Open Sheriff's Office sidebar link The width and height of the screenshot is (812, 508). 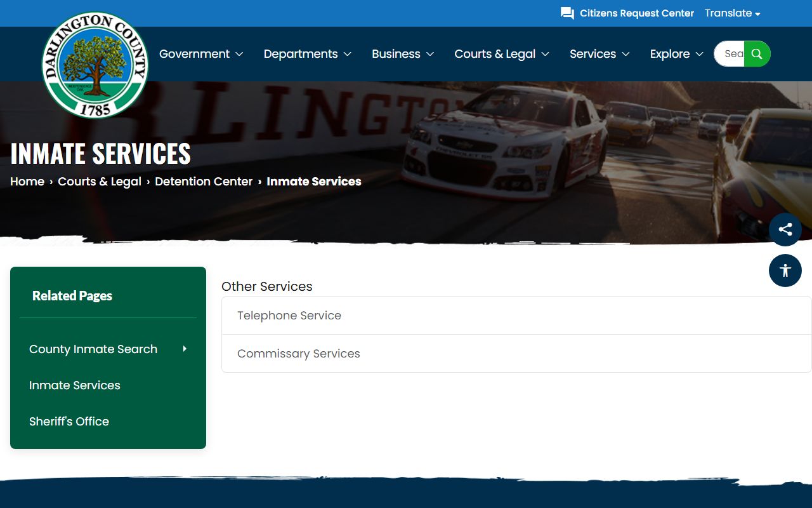point(69,422)
